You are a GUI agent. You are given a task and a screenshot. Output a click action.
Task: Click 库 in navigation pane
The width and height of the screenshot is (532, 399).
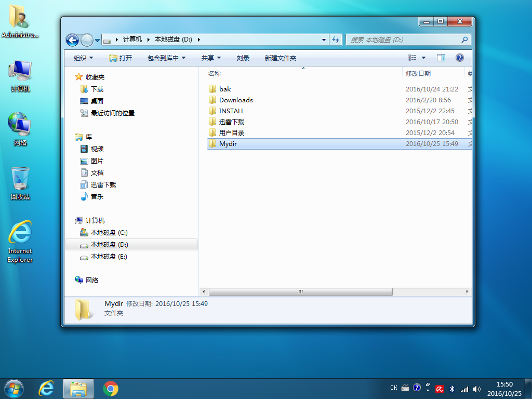(88, 137)
